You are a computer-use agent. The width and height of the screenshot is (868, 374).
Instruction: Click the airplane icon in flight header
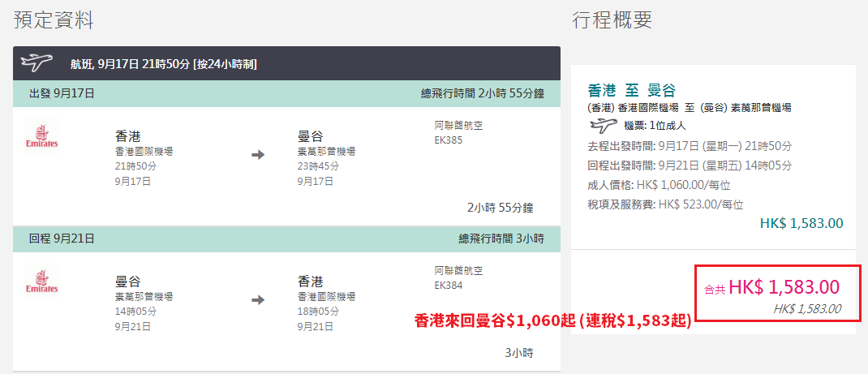36,63
